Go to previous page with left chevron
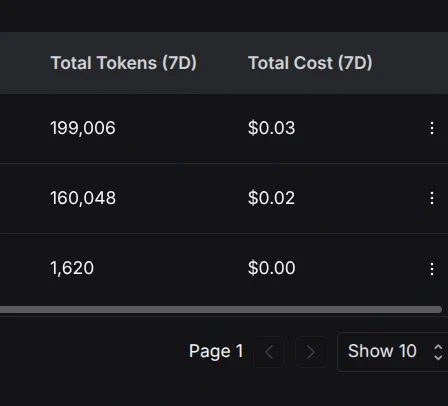The image size is (448, 406). click(x=269, y=352)
